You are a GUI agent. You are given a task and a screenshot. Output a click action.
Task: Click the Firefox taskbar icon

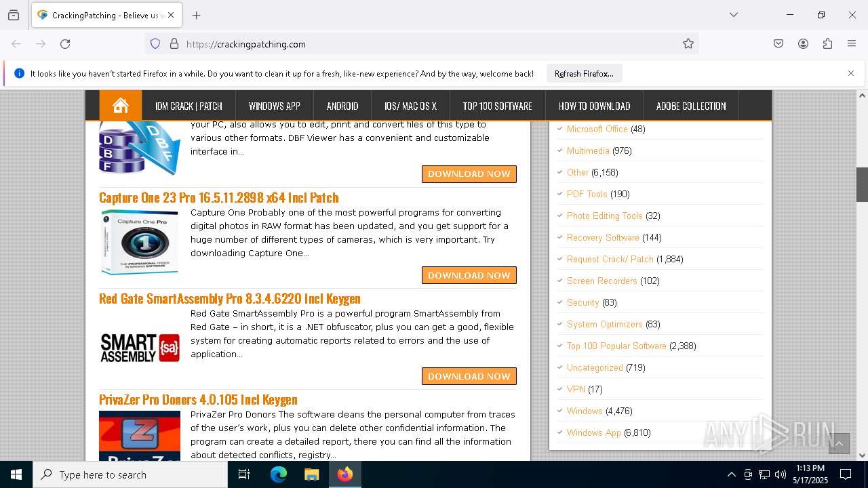pos(345,474)
